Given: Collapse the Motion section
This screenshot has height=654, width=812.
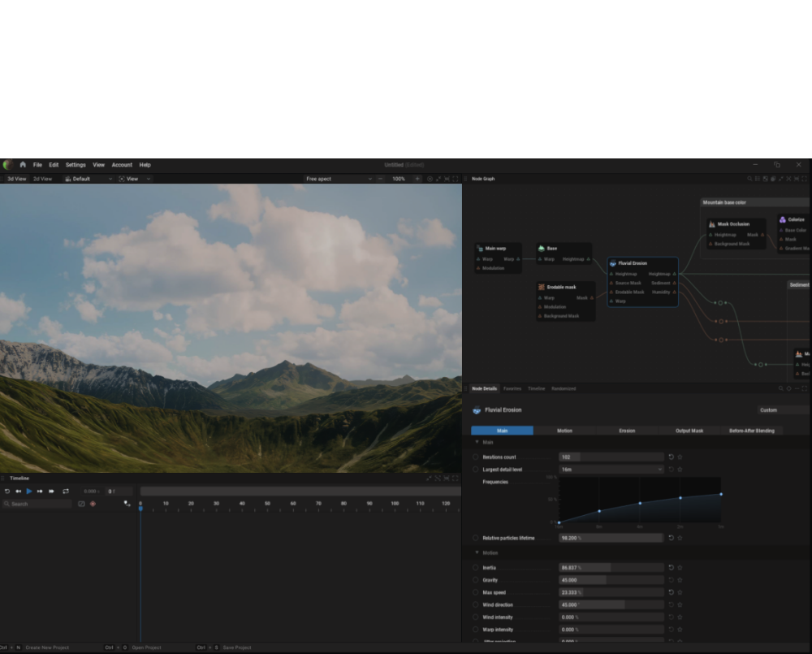Looking at the screenshot, I should [x=477, y=552].
